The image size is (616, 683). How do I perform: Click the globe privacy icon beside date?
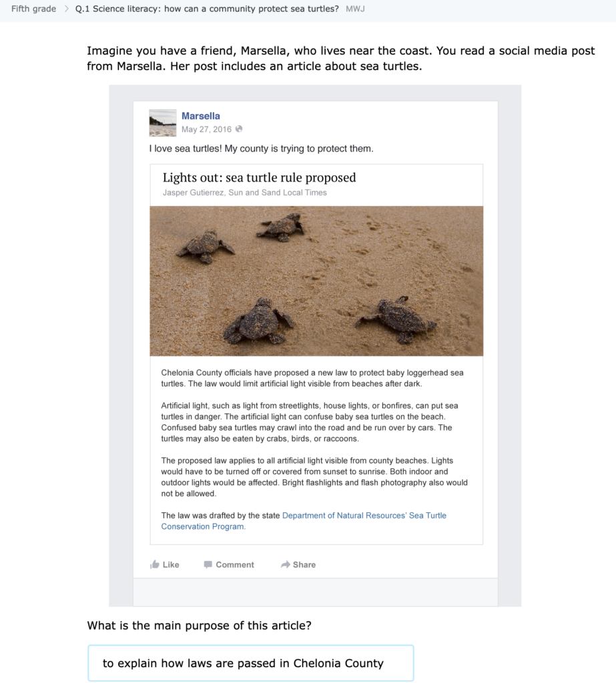239,129
